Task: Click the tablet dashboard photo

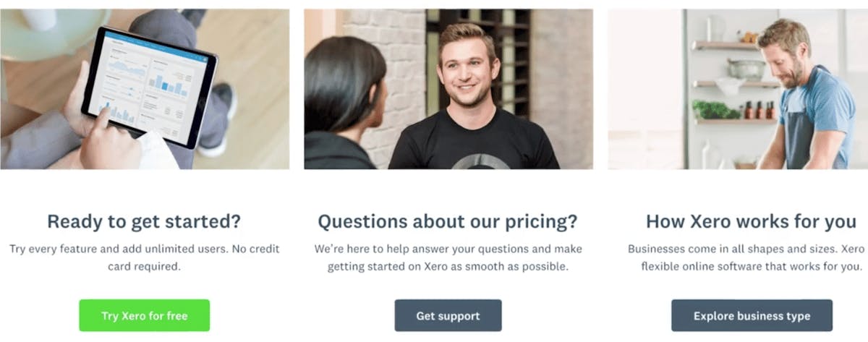Action: (x=145, y=89)
